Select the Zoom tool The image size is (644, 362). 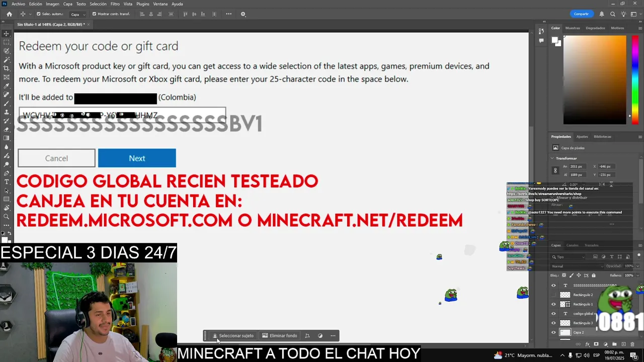point(7,217)
